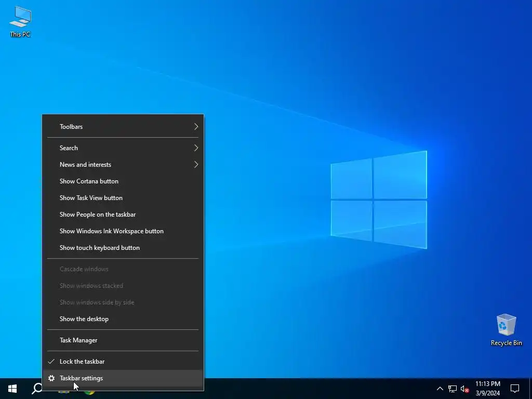Toggle Show Task View button
This screenshot has height=399, width=532.
click(x=123, y=198)
